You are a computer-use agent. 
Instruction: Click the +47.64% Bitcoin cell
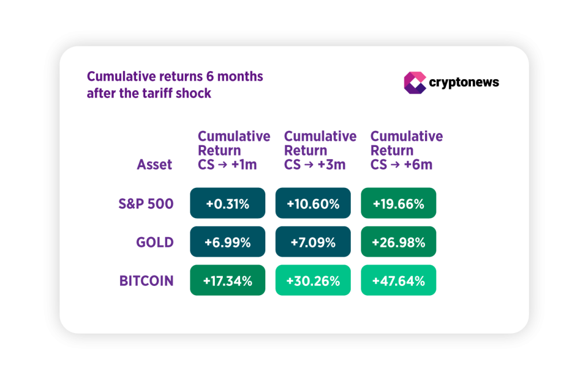(x=399, y=280)
